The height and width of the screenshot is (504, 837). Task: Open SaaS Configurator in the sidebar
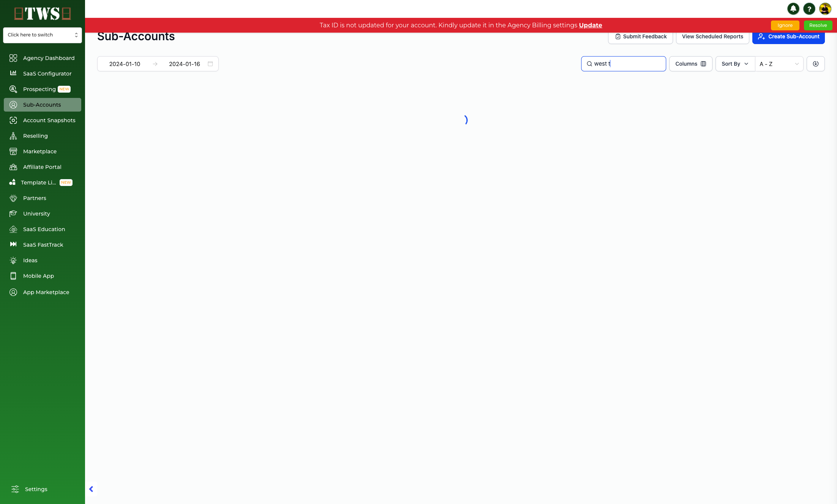[x=43, y=74]
